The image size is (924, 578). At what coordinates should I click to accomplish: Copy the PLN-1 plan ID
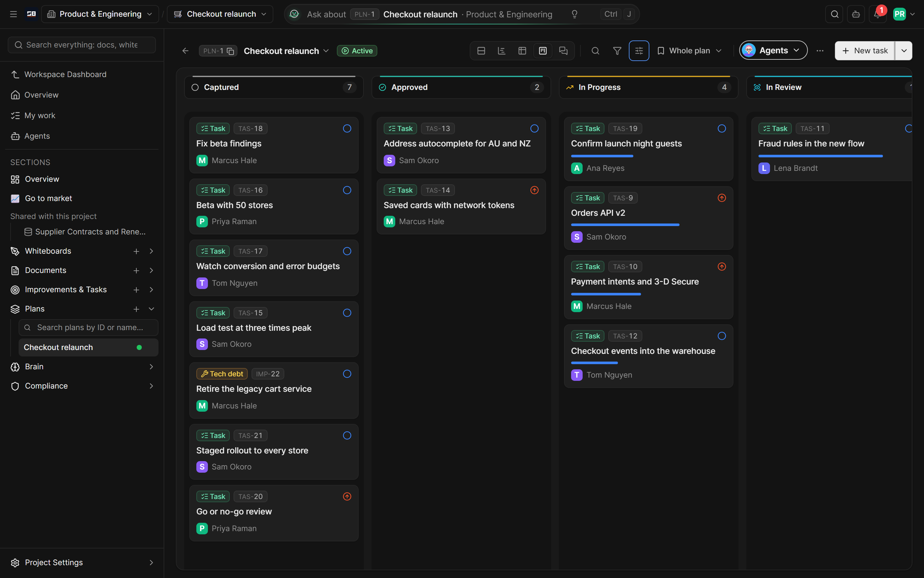point(230,51)
